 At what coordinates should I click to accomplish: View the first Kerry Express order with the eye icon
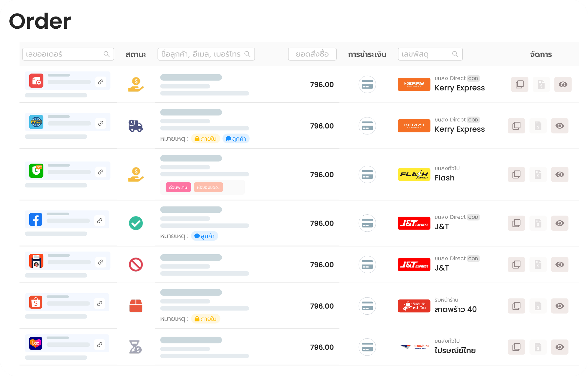coord(563,84)
